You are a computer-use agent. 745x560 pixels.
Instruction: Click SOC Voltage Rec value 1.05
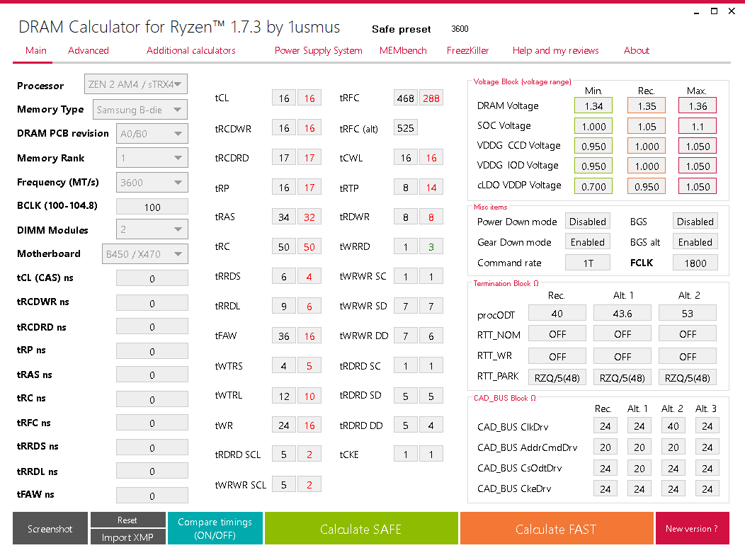[x=647, y=126]
